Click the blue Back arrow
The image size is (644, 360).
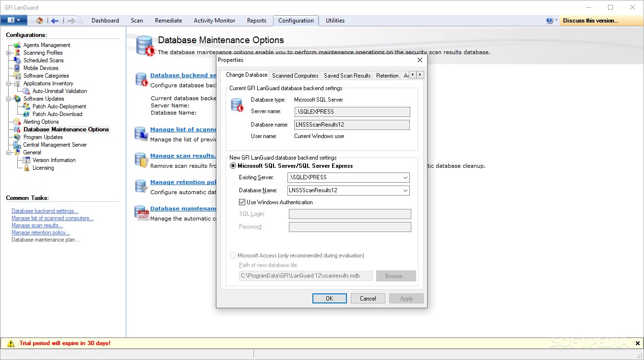coord(55,21)
